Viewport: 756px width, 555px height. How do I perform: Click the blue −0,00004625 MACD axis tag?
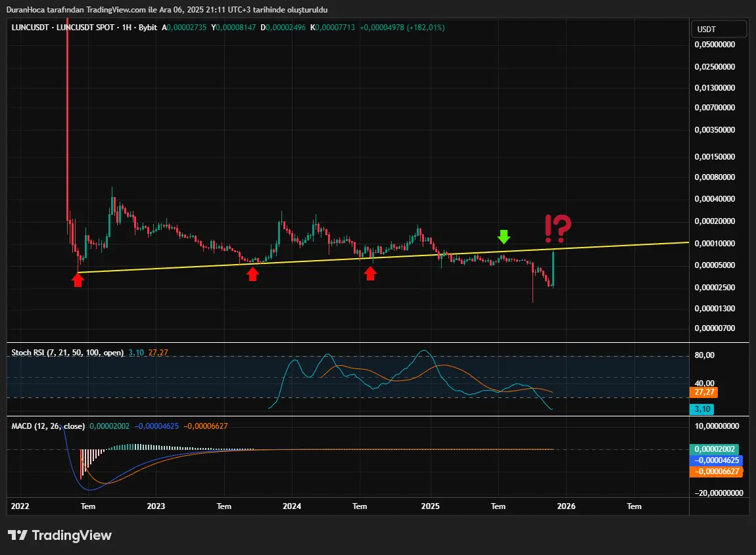coord(717,460)
